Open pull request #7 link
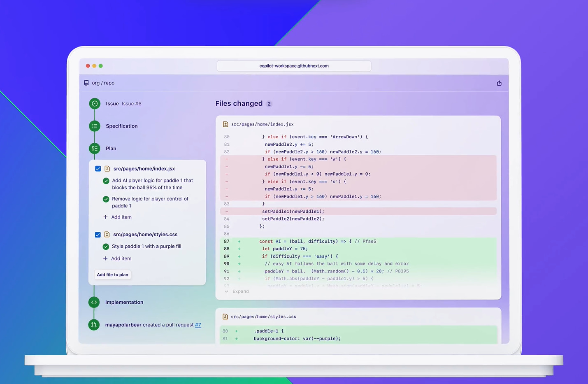Screen dimensions: 588x384 pyautogui.click(x=198, y=325)
